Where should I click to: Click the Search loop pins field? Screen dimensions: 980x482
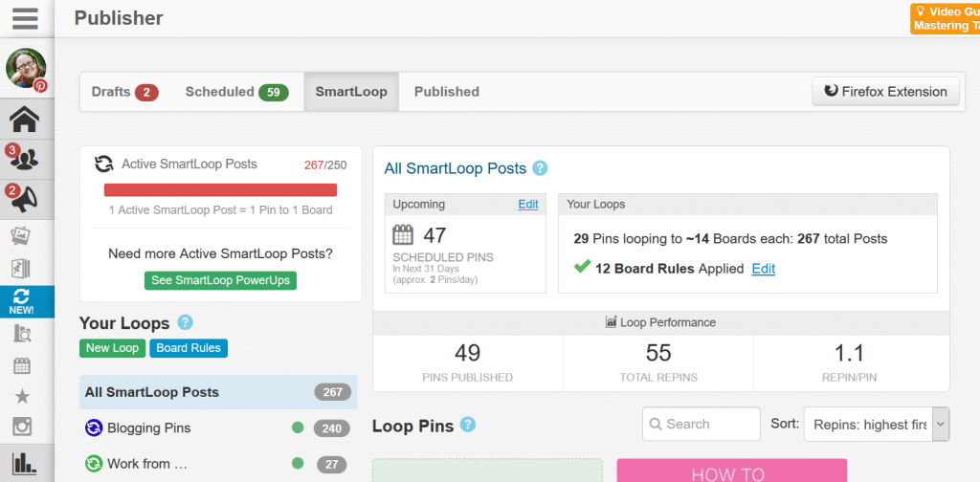[x=702, y=424]
